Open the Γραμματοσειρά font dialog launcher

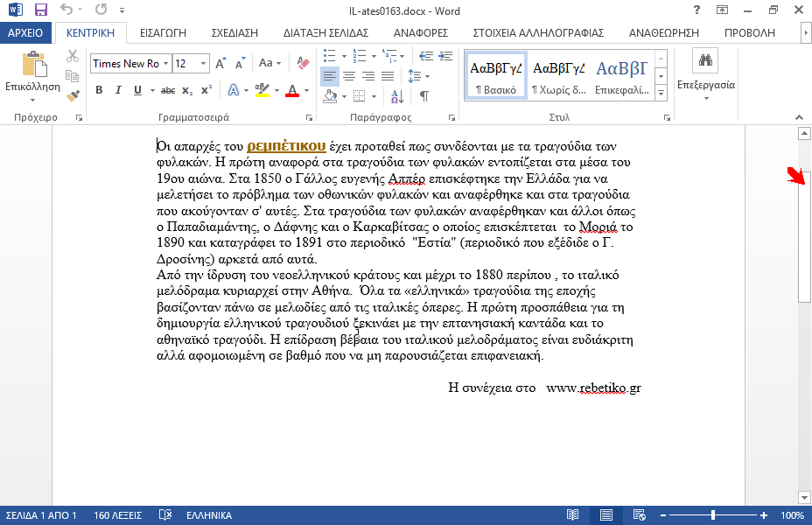tap(309, 118)
